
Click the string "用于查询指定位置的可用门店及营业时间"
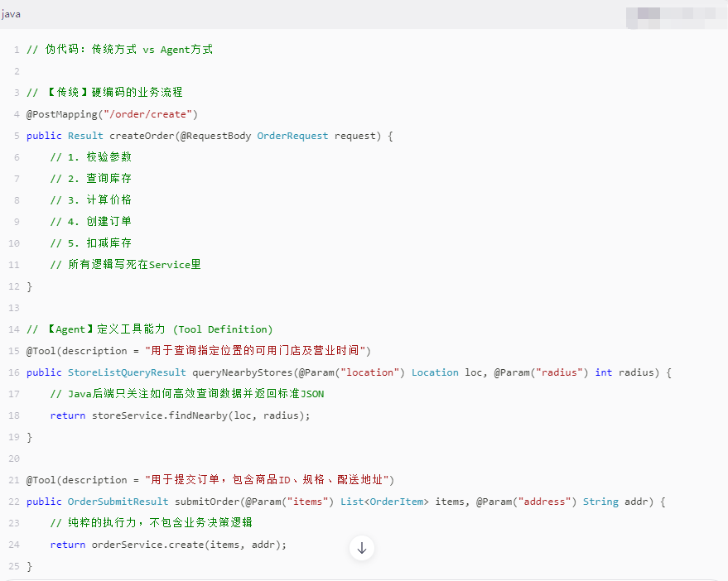click(255, 350)
